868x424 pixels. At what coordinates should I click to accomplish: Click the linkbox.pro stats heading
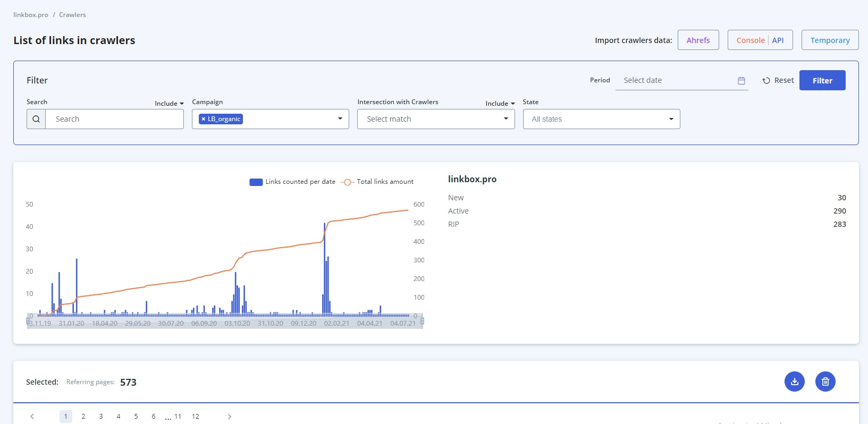472,179
